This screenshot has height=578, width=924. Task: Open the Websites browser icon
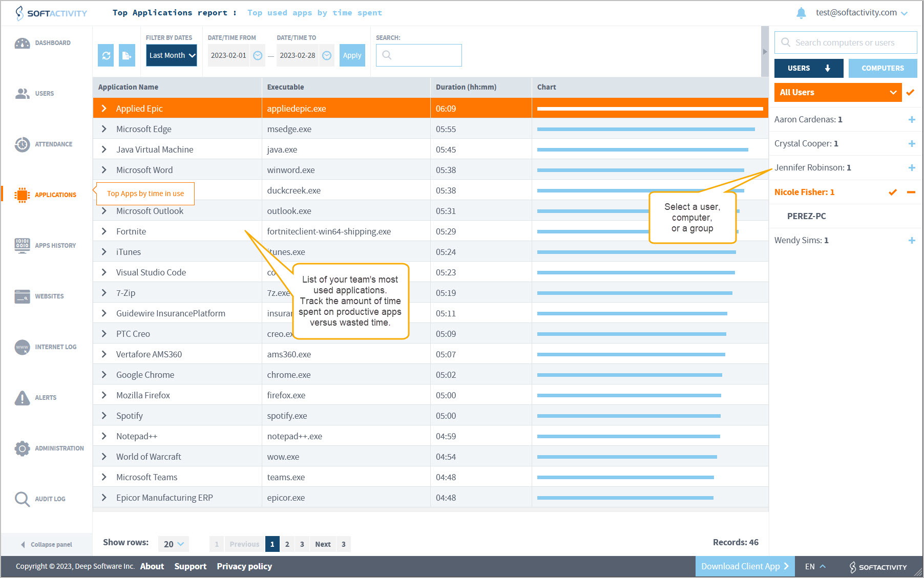22,296
